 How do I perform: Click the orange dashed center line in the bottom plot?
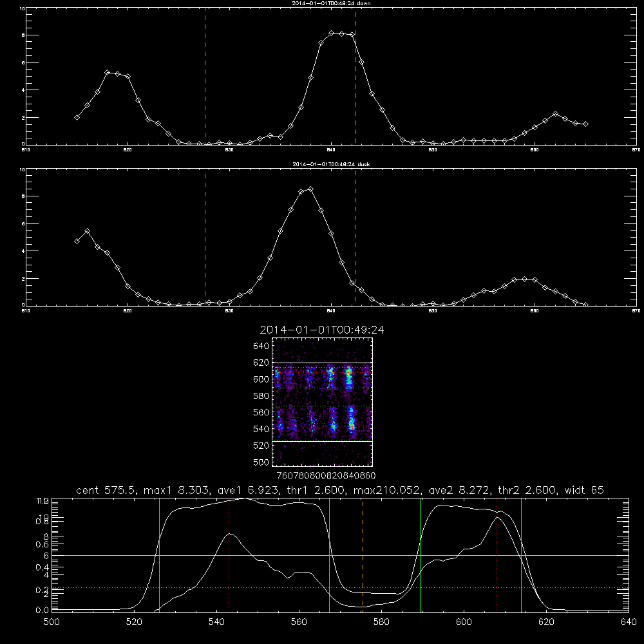click(x=363, y=554)
